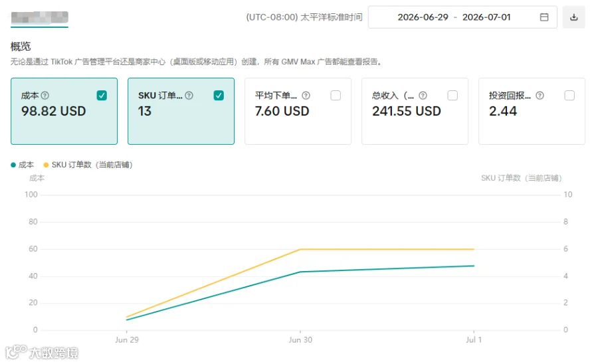Viewport: 598px width, 364px height.
Task: Click help icon next to SKU 订单
Action: 189,95
